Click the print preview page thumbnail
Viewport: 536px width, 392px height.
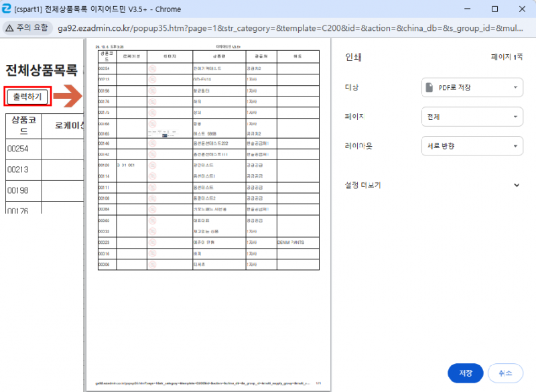[x=208, y=215]
